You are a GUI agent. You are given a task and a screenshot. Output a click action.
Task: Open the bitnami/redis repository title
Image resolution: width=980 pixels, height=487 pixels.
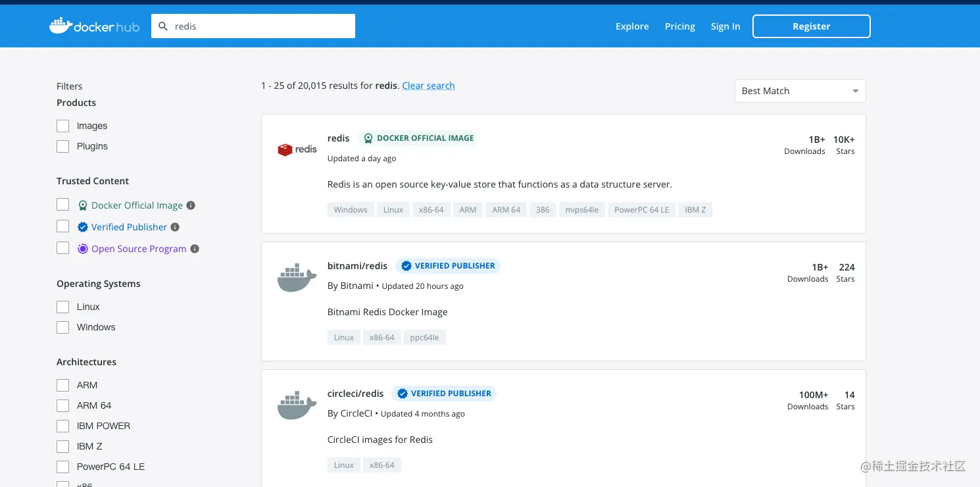(x=357, y=266)
